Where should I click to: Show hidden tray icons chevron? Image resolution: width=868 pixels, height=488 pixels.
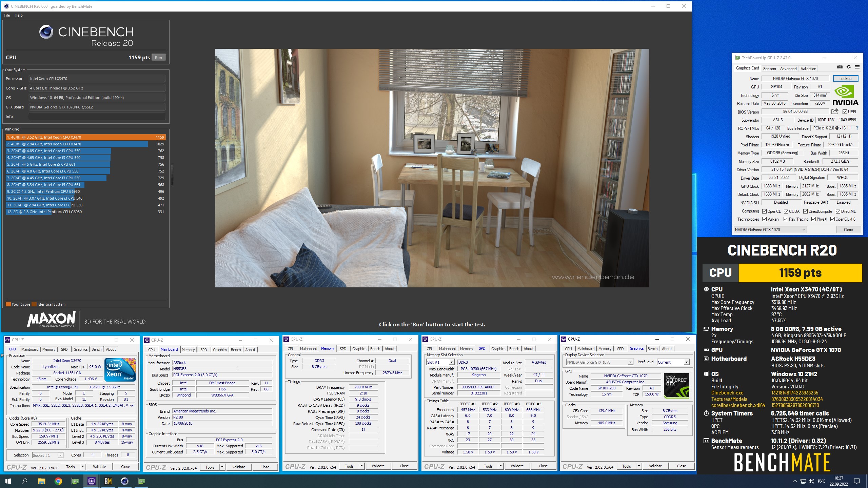tap(795, 481)
